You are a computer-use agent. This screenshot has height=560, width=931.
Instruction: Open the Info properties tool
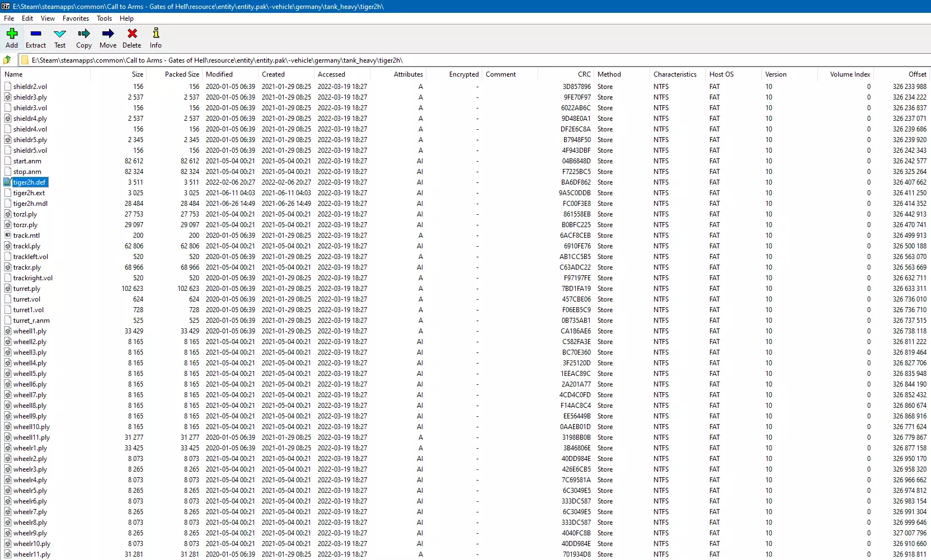pos(156,34)
